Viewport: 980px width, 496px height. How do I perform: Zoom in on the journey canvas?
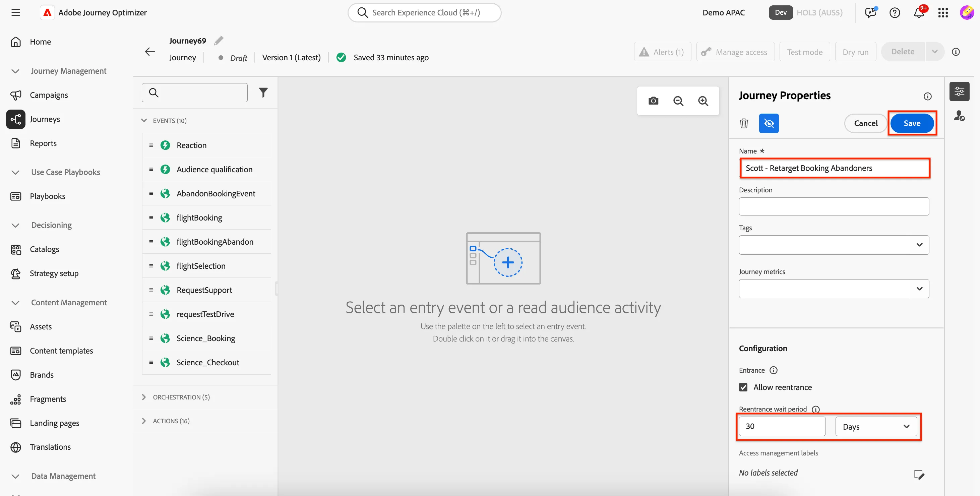pos(703,101)
